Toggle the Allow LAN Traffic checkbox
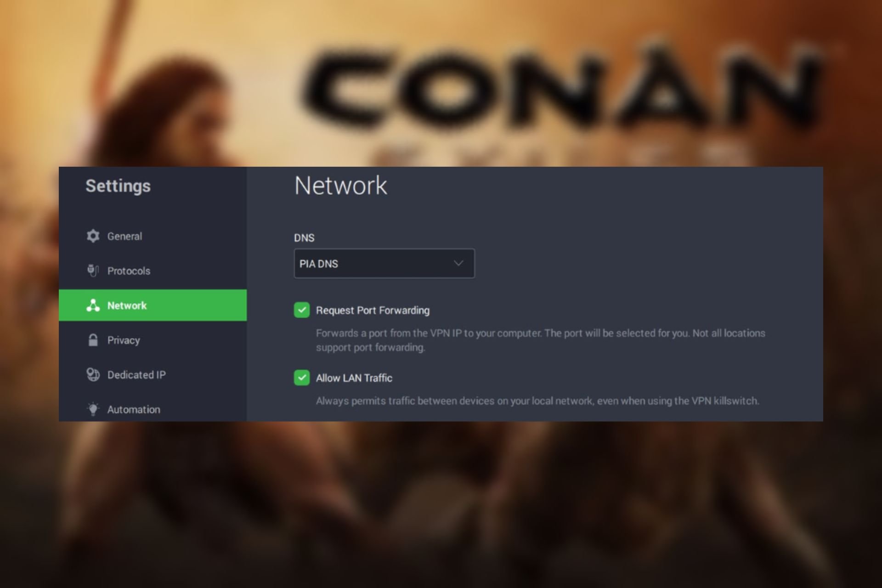The width and height of the screenshot is (882, 588). point(302,378)
